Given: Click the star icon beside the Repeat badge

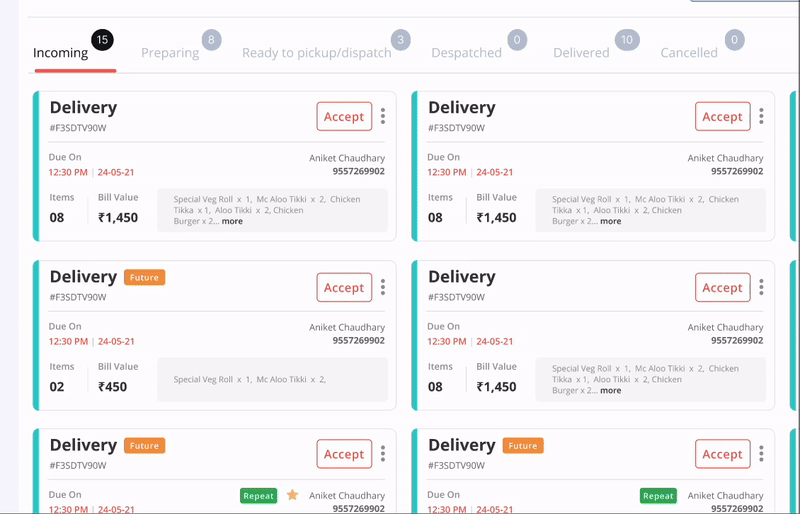Looking at the screenshot, I should tap(293, 495).
